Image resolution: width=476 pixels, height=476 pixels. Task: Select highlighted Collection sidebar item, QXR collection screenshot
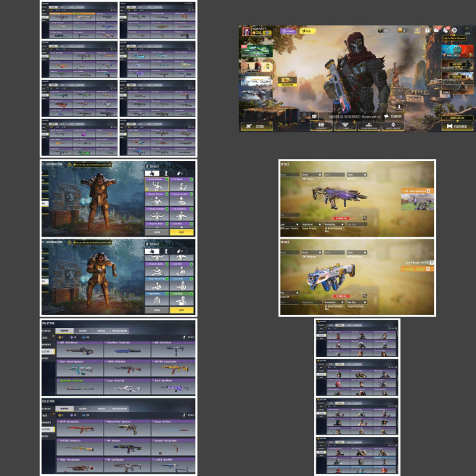[x=48, y=351]
